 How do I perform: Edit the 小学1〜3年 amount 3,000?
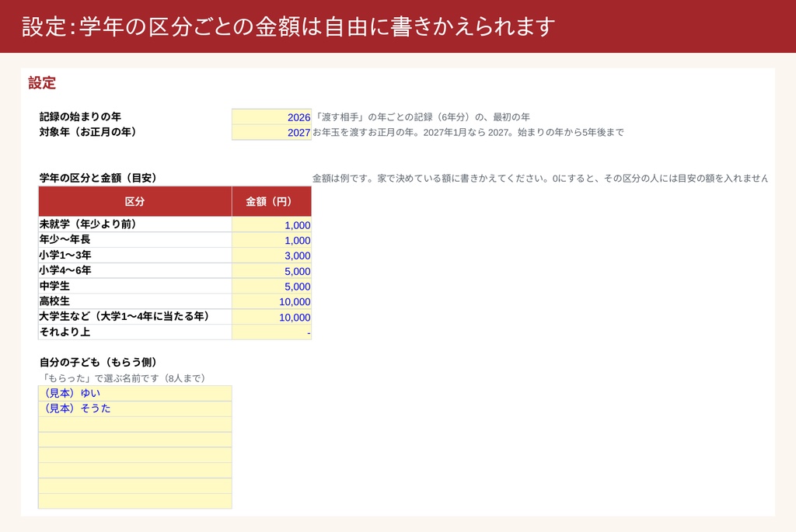click(271, 255)
